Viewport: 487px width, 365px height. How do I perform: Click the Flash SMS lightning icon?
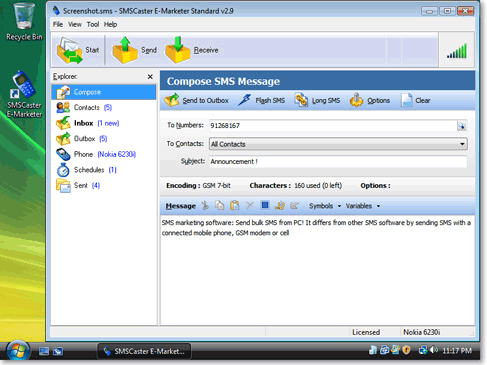[245, 100]
